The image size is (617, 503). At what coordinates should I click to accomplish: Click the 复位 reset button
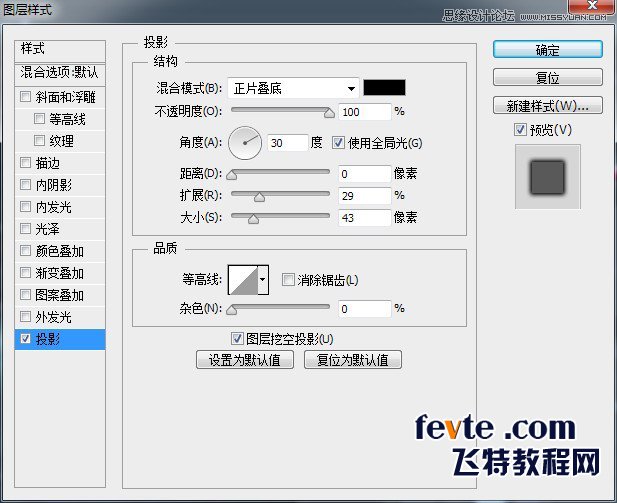548,78
